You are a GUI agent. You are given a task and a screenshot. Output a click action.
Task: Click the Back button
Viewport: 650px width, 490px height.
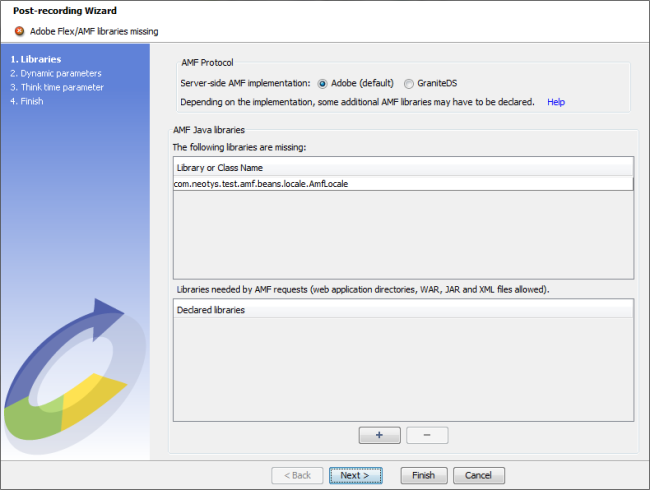click(297, 475)
